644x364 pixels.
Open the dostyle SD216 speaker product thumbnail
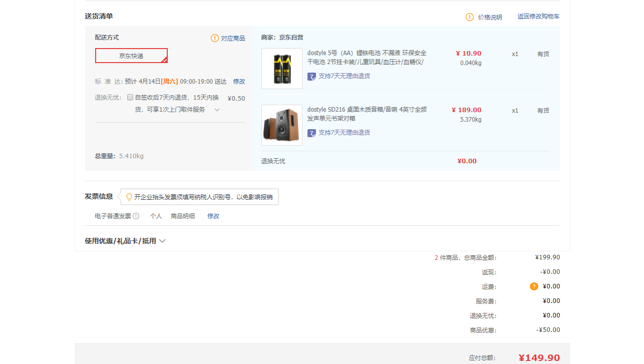click(282, 125)
